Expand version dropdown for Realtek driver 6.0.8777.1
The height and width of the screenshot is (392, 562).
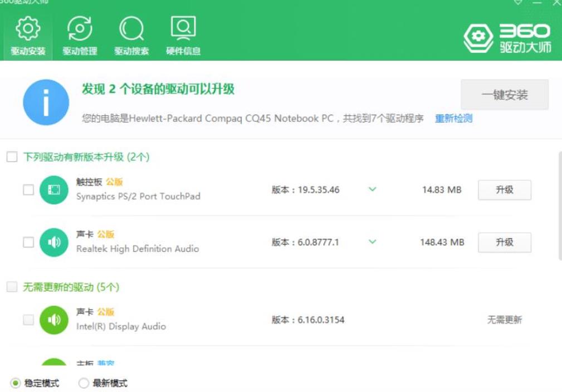[x=373, y=242]
